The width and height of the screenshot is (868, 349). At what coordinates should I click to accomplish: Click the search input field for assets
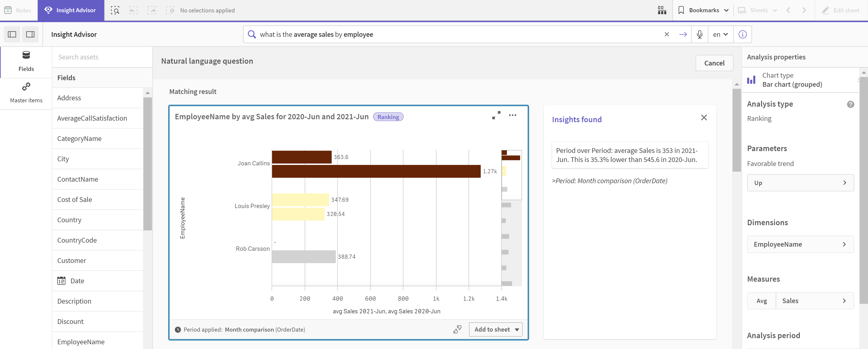102,56
